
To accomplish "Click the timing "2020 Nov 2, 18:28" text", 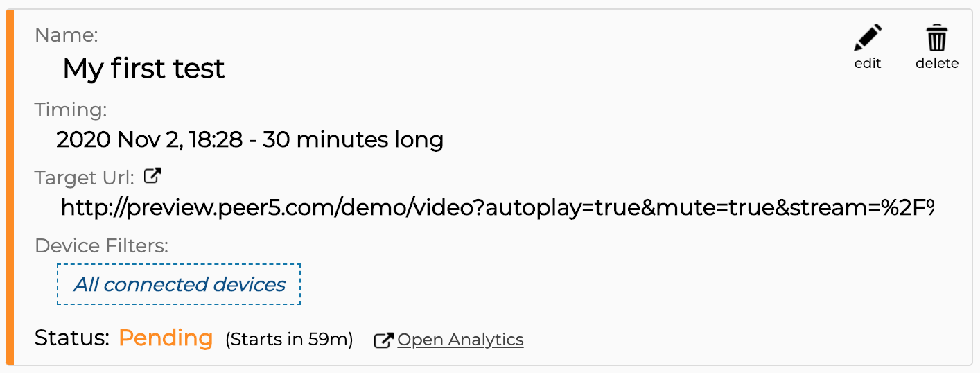I will click(149, 140).
